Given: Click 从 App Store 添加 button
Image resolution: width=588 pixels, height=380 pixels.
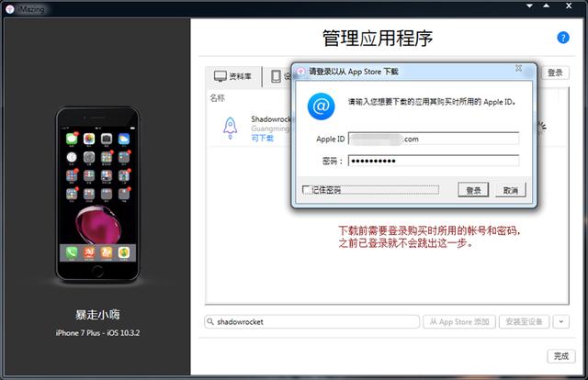Looking at the screenshot, I should point(459,321).
